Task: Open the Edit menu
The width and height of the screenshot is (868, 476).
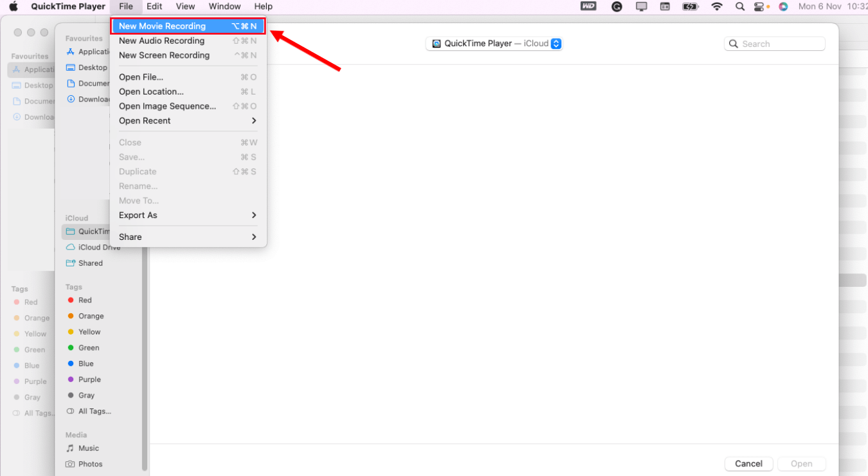Action: [154, 6]
